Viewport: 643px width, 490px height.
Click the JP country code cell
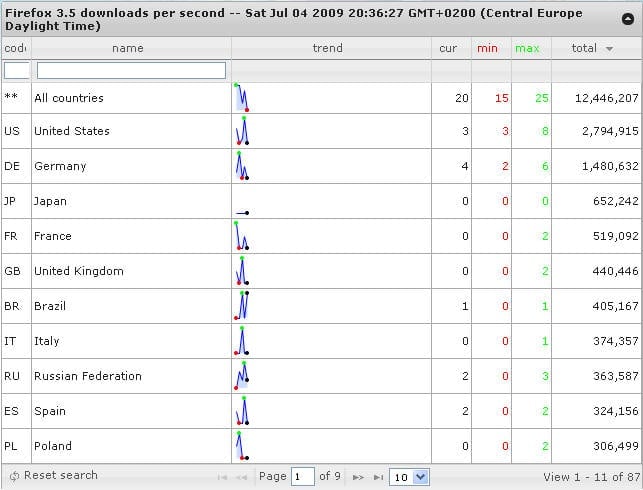pyautogui.click(x=16, y=201)
